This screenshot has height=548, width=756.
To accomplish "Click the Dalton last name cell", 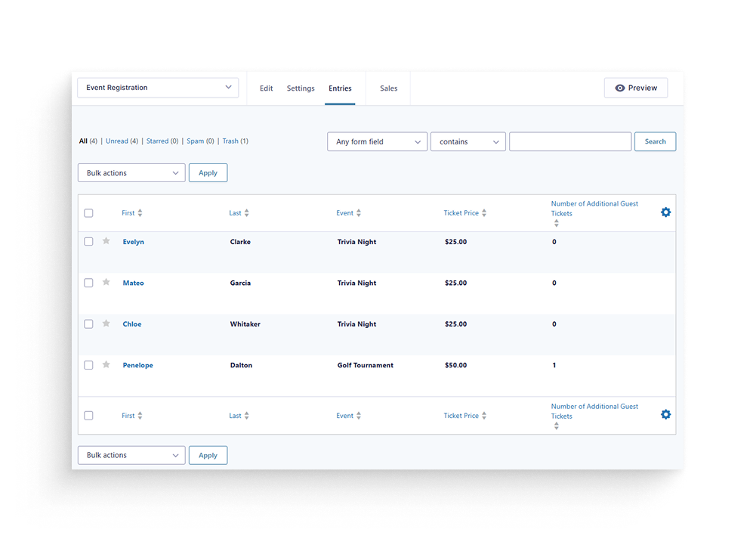I will [x=241, y=365].
